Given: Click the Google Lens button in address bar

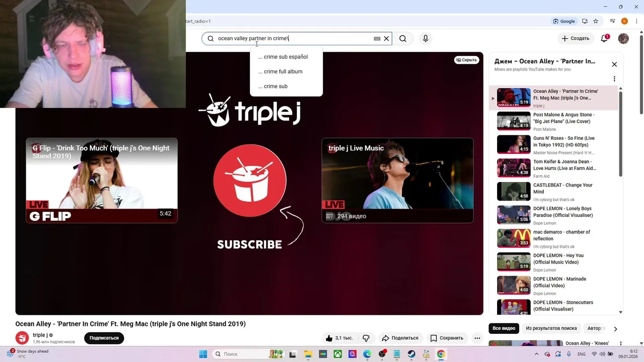Looking at the screenshot, I should coord(564,21).
